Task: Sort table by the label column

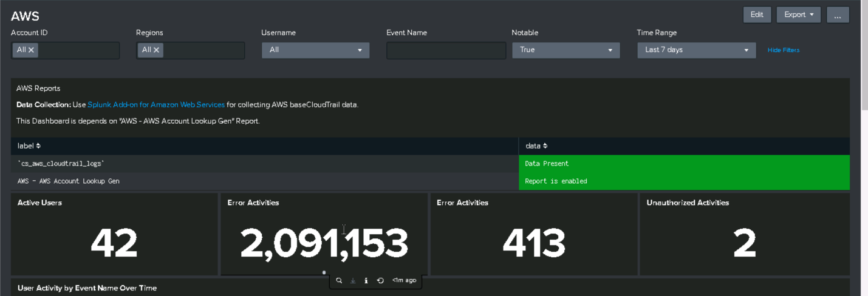Action: [29, 146]
